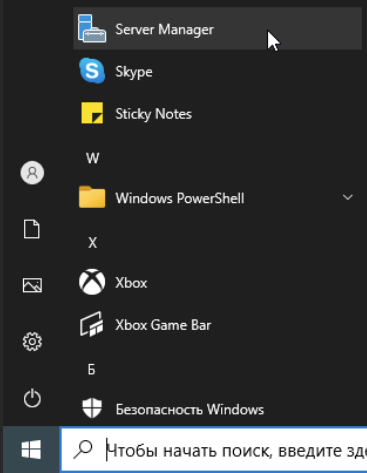The height and width of the screenshot is (473, 367).
Task: Launch the Xbox sphere icon
Action: pyautogui.click(x=92, y=282)
